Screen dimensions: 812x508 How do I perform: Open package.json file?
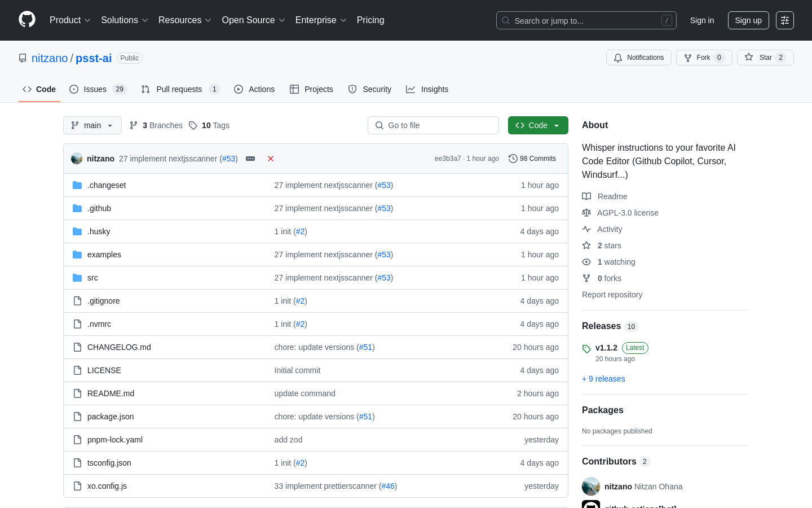(x=111, y=417)
